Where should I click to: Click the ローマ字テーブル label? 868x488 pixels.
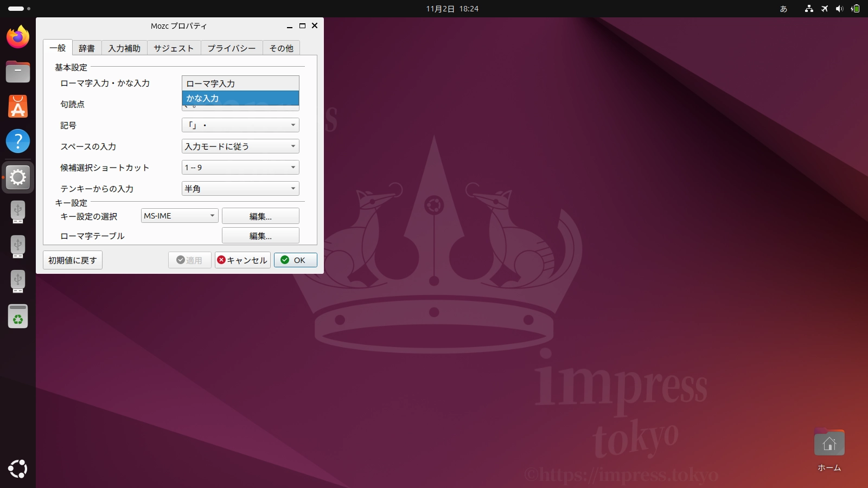(93, 236)
